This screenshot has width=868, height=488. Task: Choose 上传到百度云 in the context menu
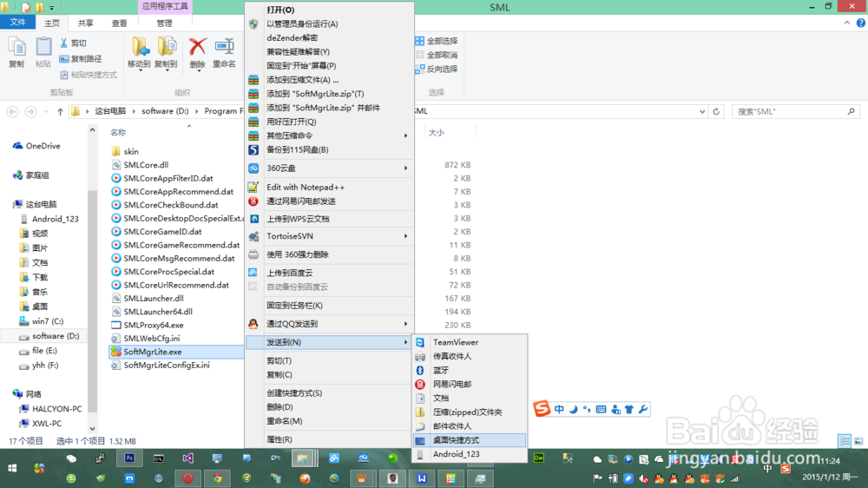329,273
